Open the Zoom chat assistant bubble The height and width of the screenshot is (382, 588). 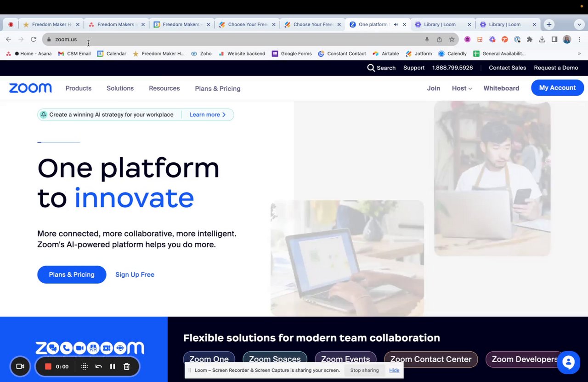coord(568,363)
